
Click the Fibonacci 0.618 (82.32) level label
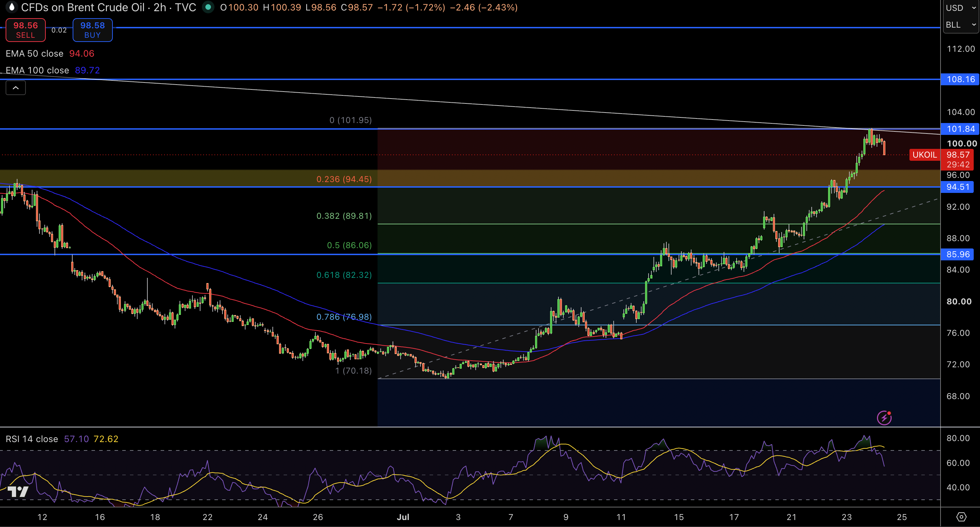[x=344, y=275]
